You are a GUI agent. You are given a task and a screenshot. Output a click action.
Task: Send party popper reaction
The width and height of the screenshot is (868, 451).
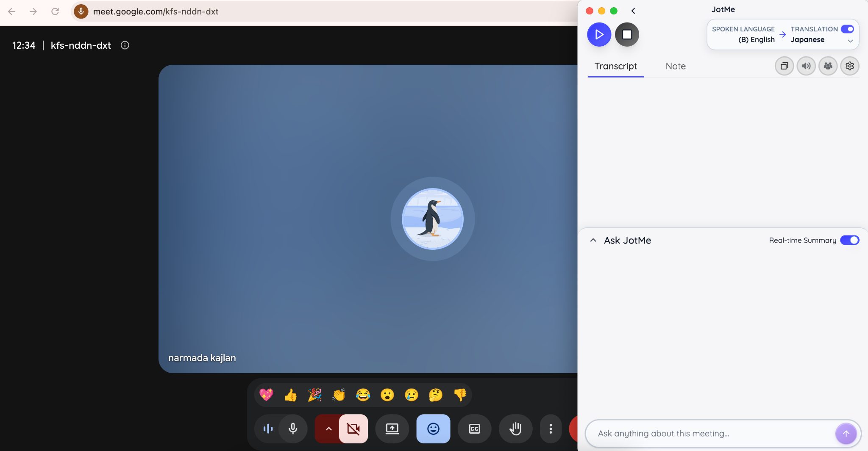point(315,395)
